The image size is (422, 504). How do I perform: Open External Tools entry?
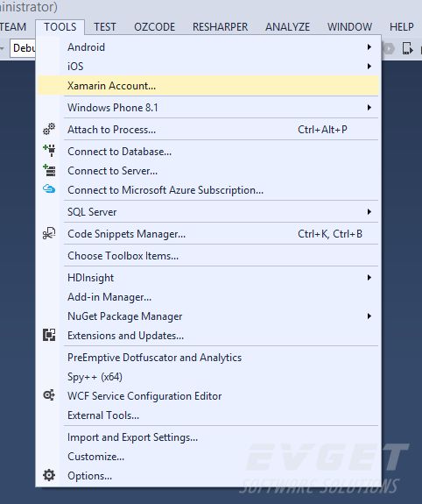[x=208, y=415]
